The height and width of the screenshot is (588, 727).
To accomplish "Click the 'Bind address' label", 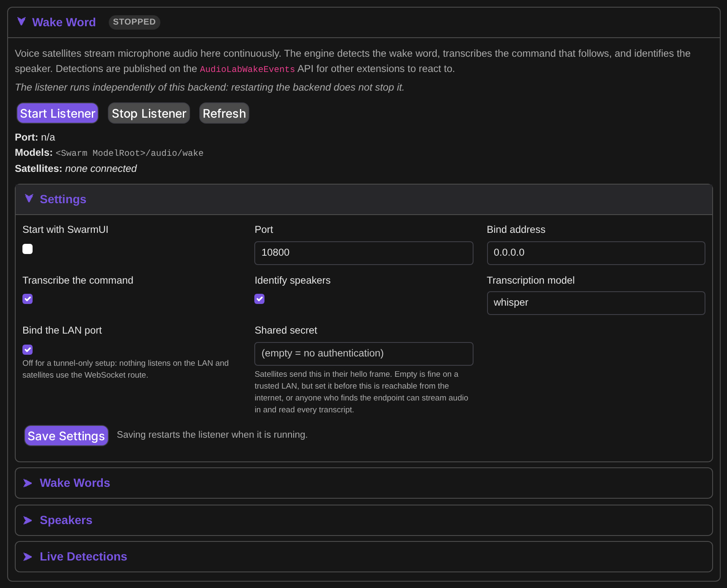I will [516, 229].
